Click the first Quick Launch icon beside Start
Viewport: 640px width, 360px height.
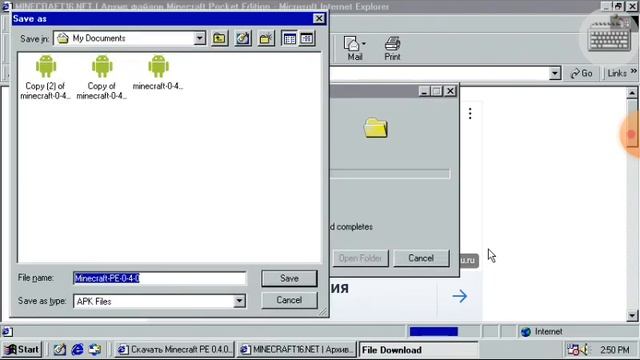pos(60,349)
